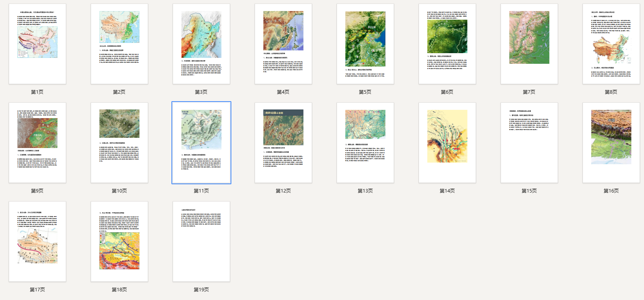
Task: Open page 12 thumbnail with 南岭山脉 map
Action: (x=283, y=143)
